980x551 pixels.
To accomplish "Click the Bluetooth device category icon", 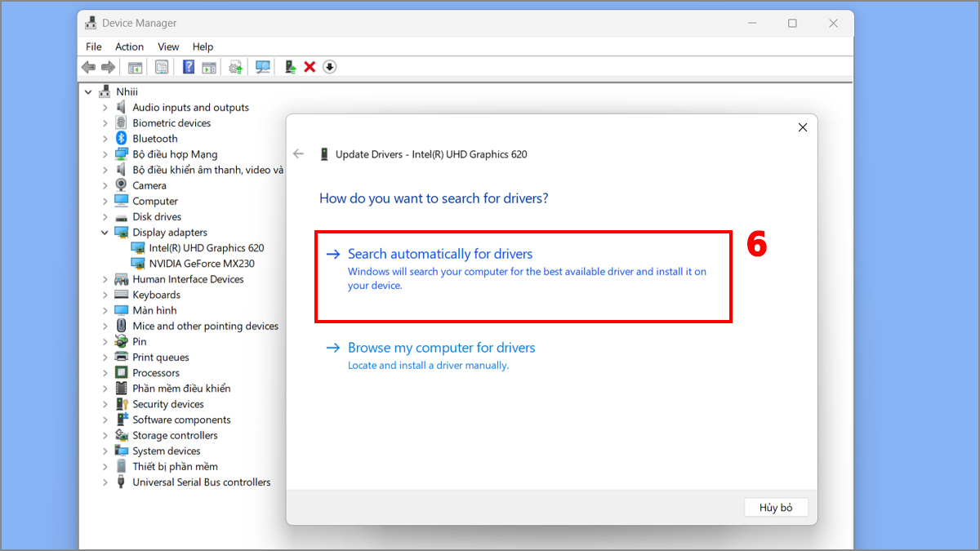I will (121, 138).
